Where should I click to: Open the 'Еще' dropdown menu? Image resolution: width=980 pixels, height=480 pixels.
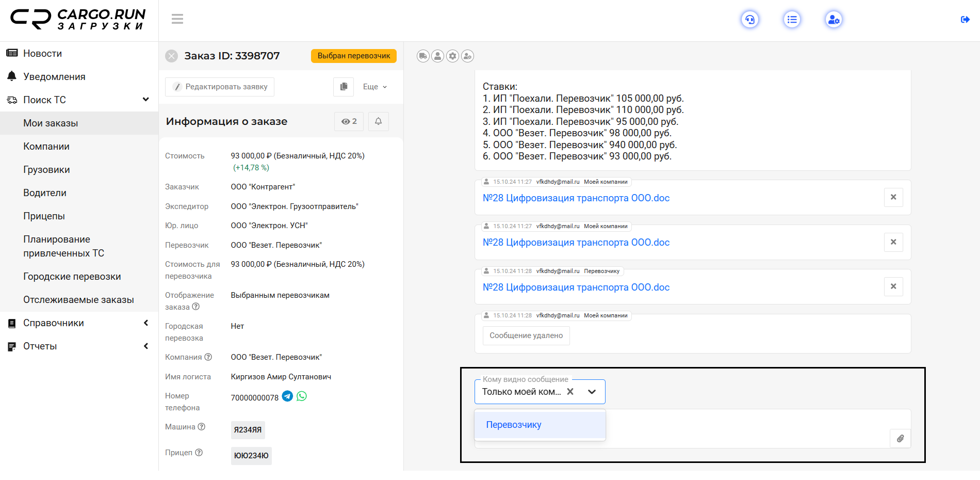374,87
